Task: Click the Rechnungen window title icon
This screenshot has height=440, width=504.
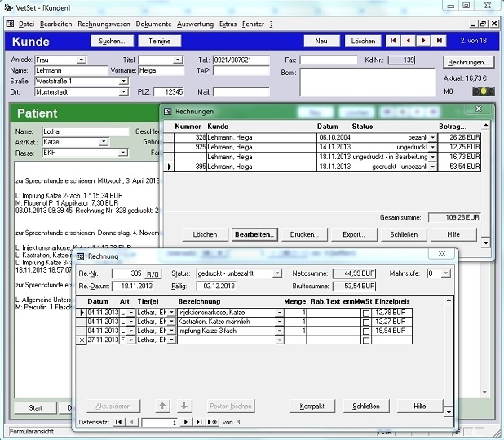Action: 168,112
